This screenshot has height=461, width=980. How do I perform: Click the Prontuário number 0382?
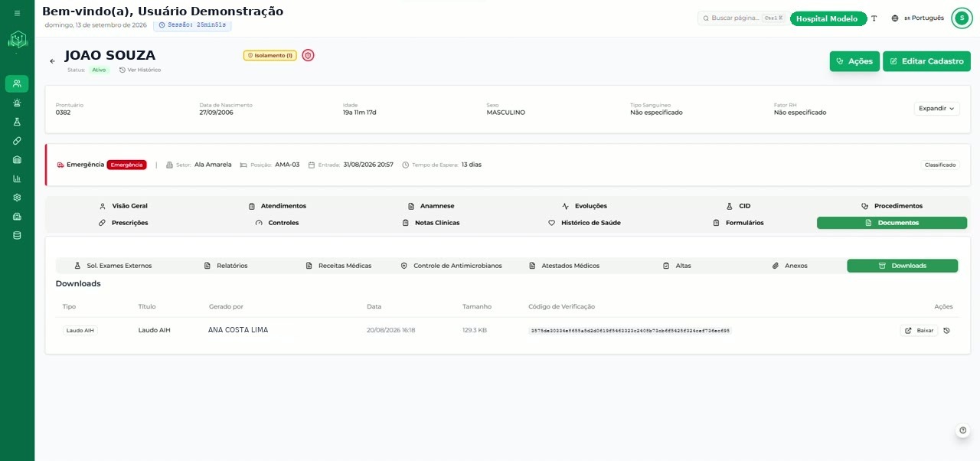63,113
